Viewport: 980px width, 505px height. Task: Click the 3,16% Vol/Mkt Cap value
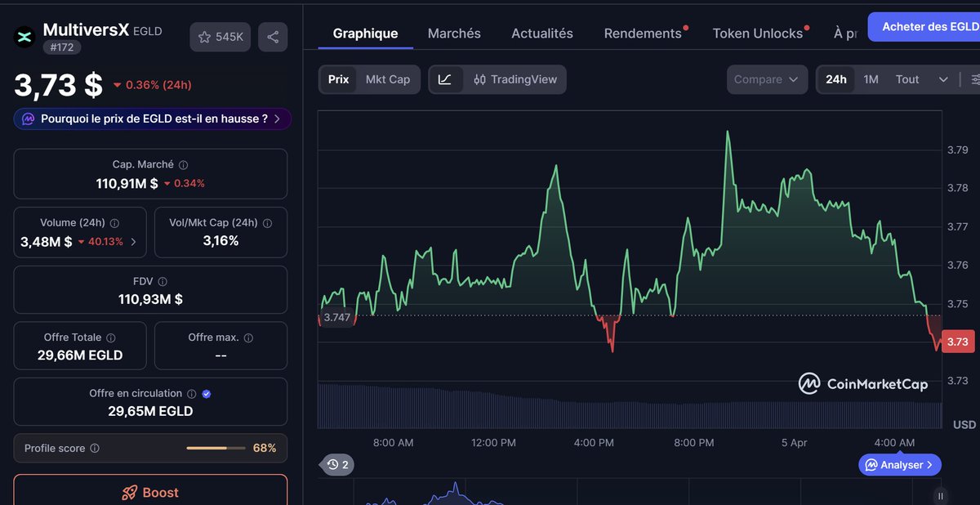click(x=220, y=241)
